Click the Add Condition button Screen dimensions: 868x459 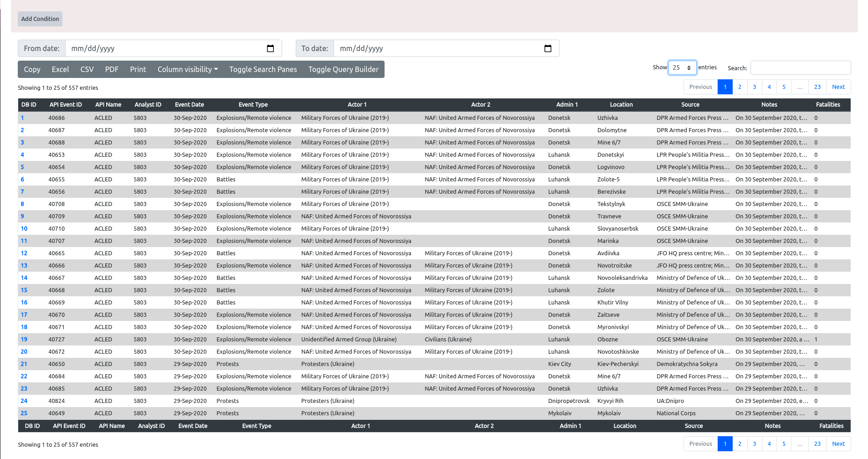tap(40, 19)
